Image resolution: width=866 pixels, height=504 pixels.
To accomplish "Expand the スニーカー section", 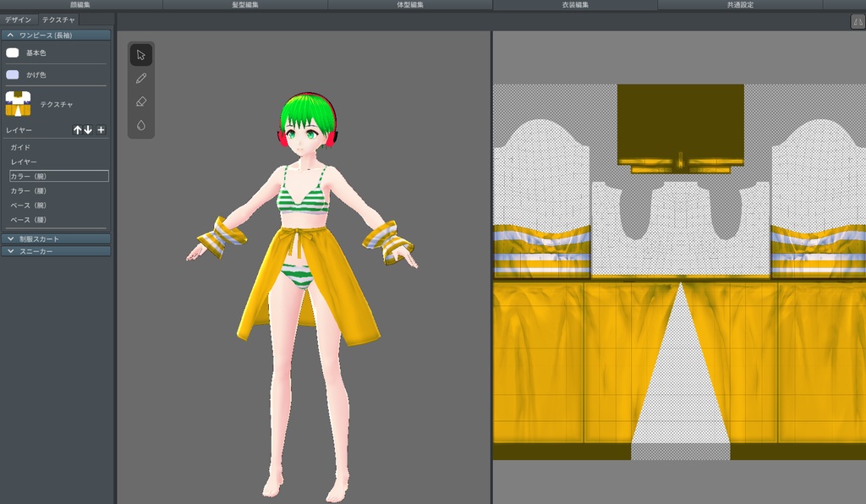I will pyautogui.click(x=10, y=251).
